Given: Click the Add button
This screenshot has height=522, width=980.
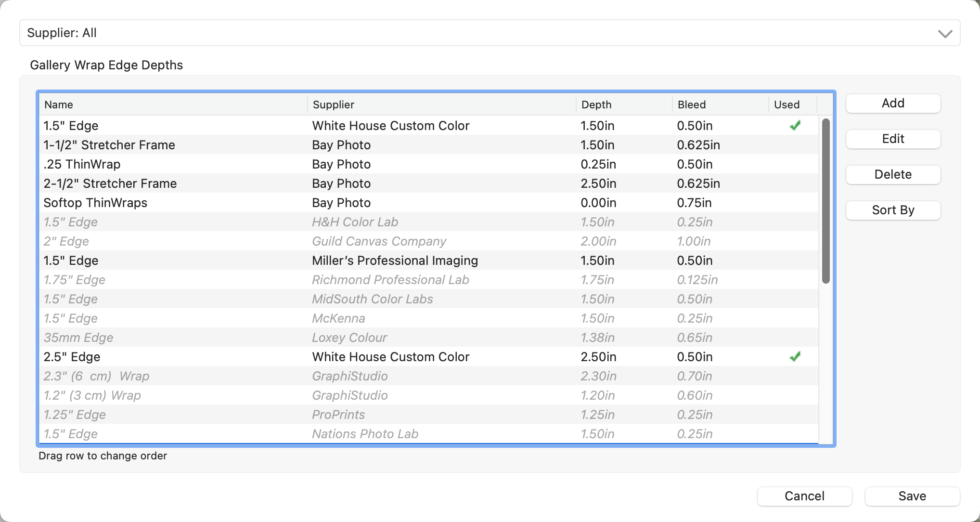Looking at the screenshot, I should [x=893, y=104].
